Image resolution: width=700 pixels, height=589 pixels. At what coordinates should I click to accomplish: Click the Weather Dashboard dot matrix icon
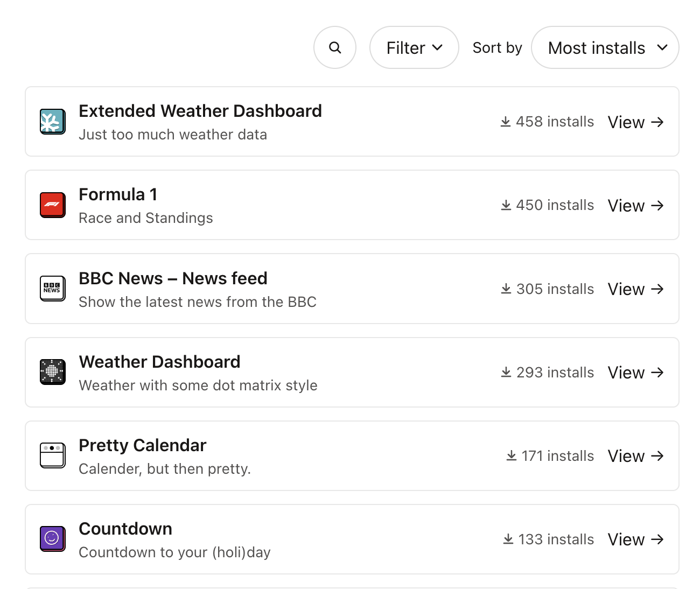coord(53,372)
